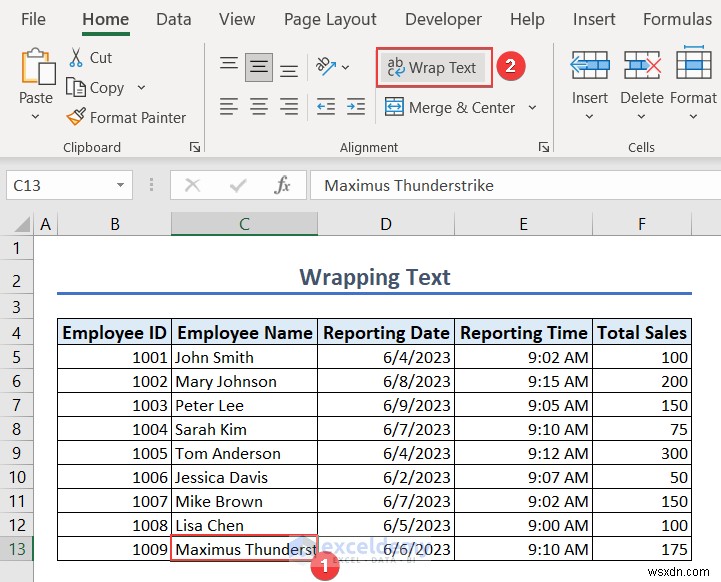Screen dimensions: 721x582
Task: Align text left in the cell
Action: [229, 107]
